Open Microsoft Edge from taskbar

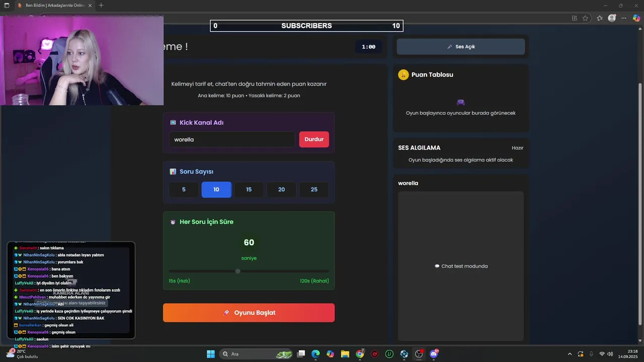click(315, 354)
